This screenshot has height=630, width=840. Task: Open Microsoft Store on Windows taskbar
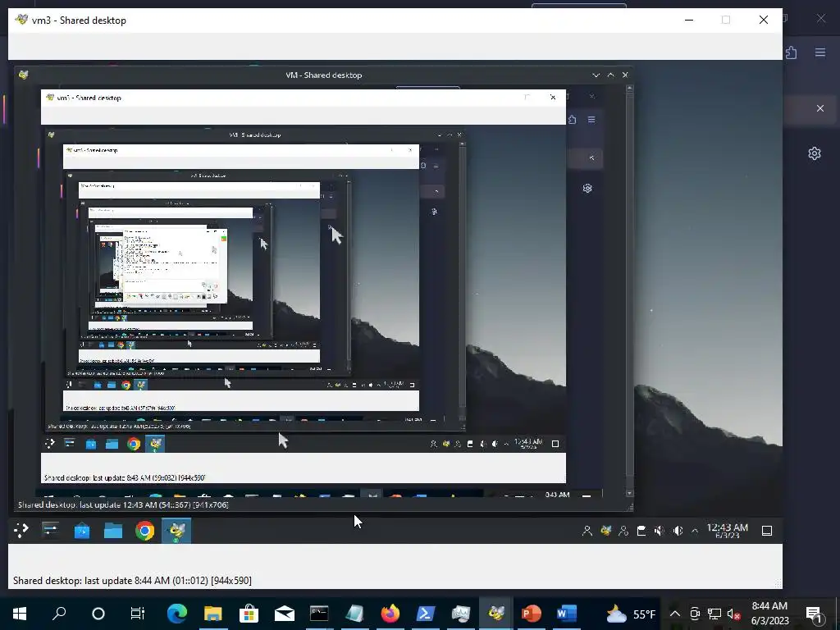249,614
